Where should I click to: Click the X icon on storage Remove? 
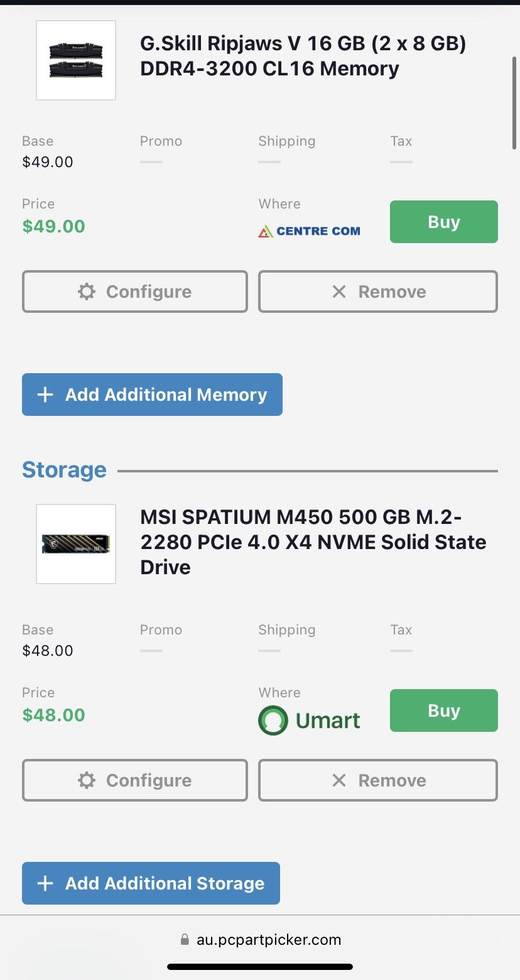(x=339, y=780)
